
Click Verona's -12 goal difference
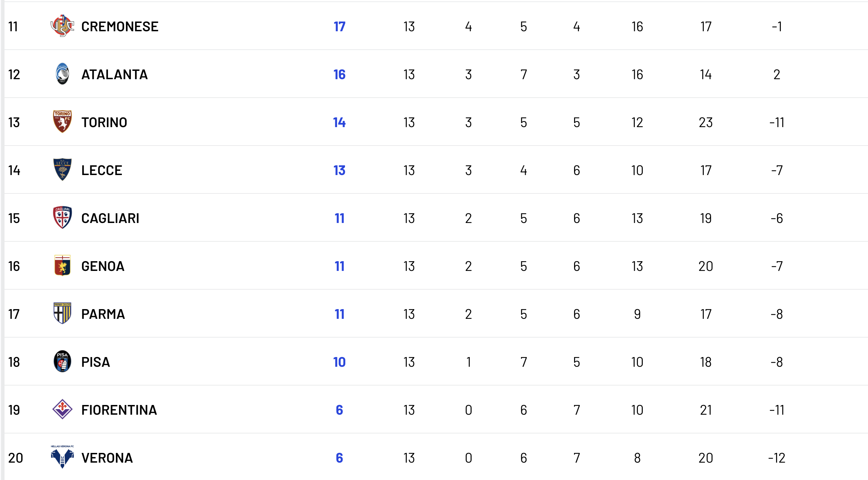click(x=777, y=458)
